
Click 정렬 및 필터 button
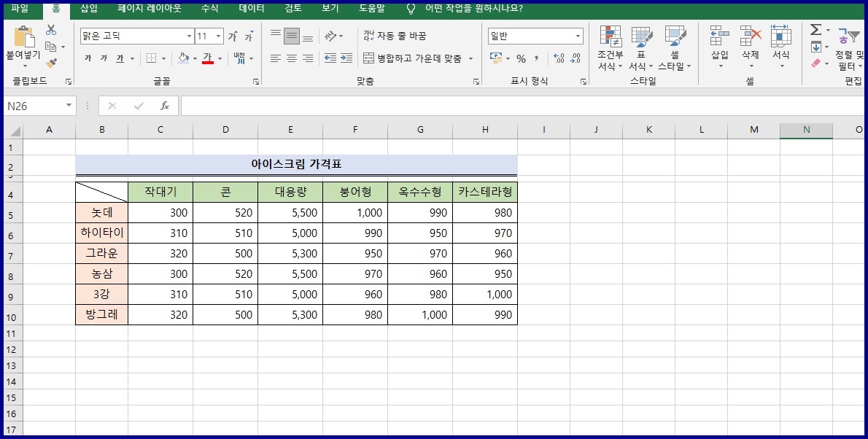pos(848,42)
